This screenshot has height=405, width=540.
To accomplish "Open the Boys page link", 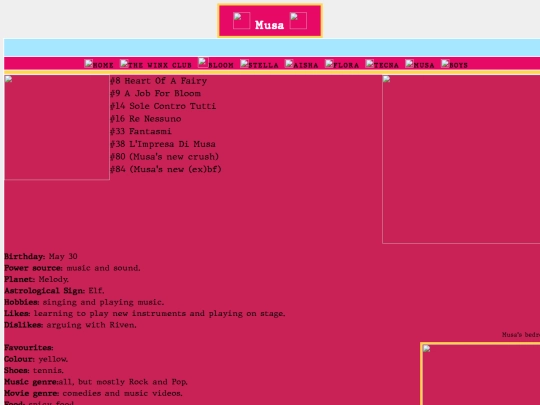I will [458, 65].
